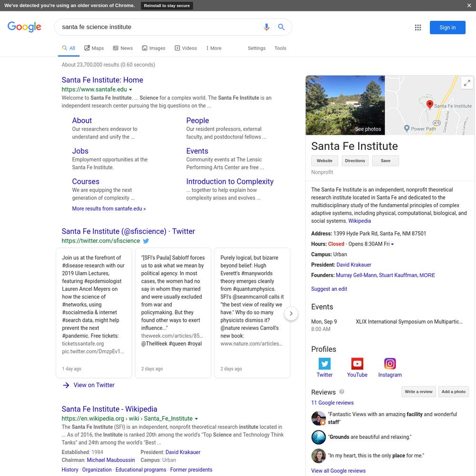The height and width of the screenshot is (476, 476).
Task: Click reviewer avatar for 'Fantastic Views' review
Action: pos(318,418)
